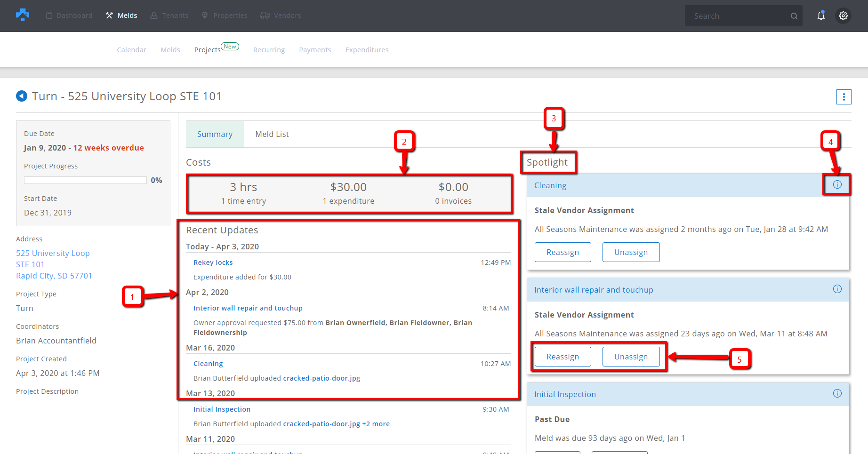Open the Rekey locks update link

coord(213,263)
